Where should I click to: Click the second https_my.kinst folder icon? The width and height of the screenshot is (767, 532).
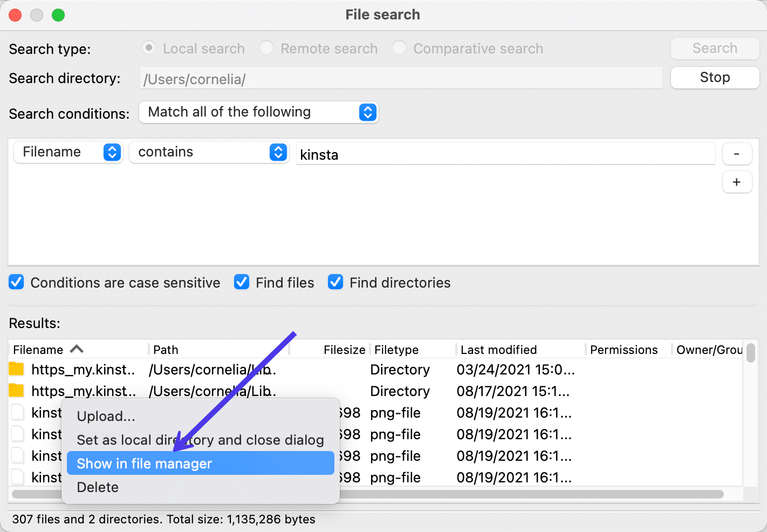tap(17, 391)
